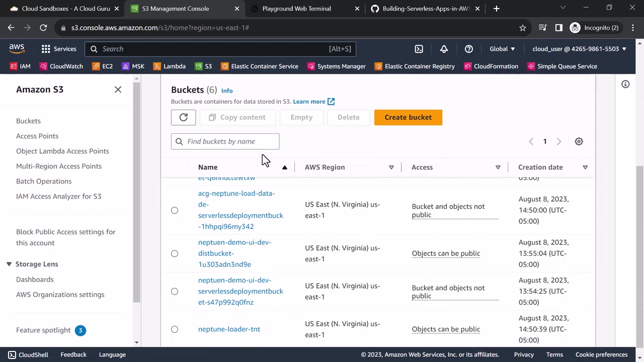Open Access Points in the sidebar
This screenshot has height=362, width=644.
37,136
